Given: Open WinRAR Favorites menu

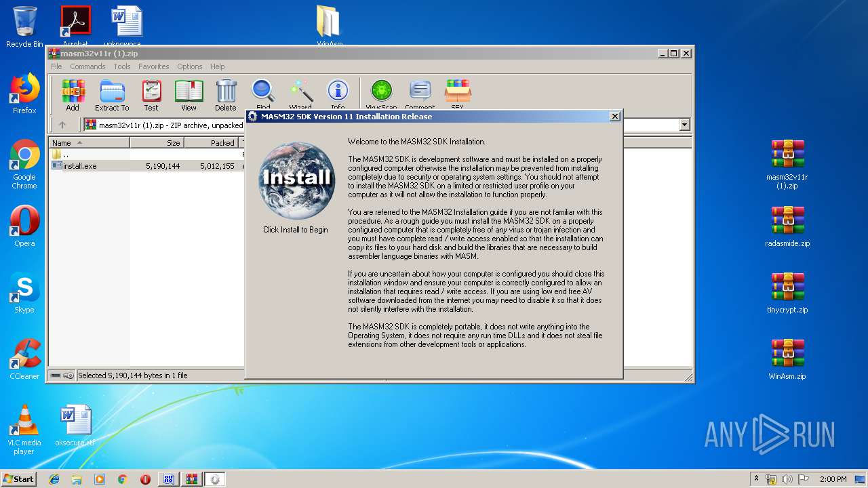Looking at the screenshot, I should point(154,66).
